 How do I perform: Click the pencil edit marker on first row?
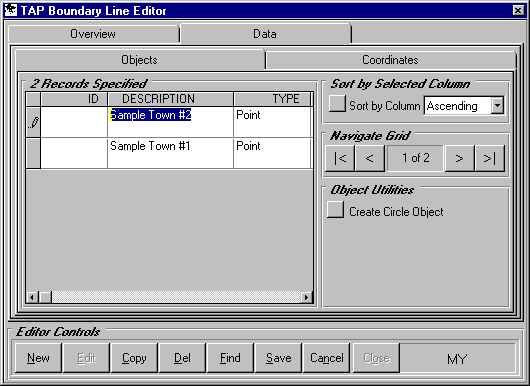(x=33, y=122)
